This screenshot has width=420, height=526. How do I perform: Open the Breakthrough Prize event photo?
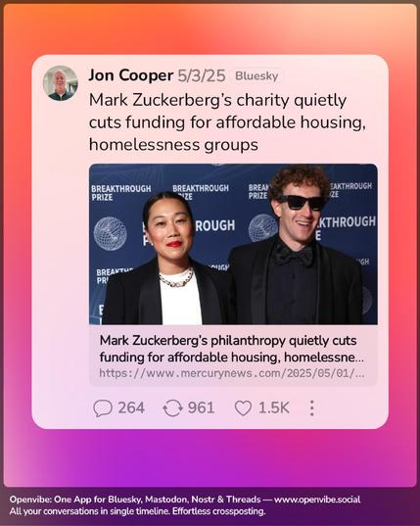(233, 244)
